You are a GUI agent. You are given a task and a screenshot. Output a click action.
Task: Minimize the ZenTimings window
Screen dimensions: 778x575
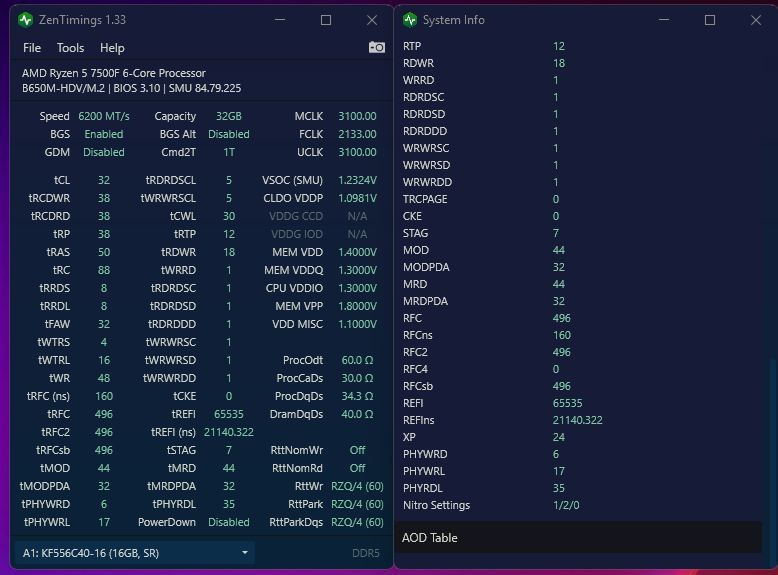280,20
